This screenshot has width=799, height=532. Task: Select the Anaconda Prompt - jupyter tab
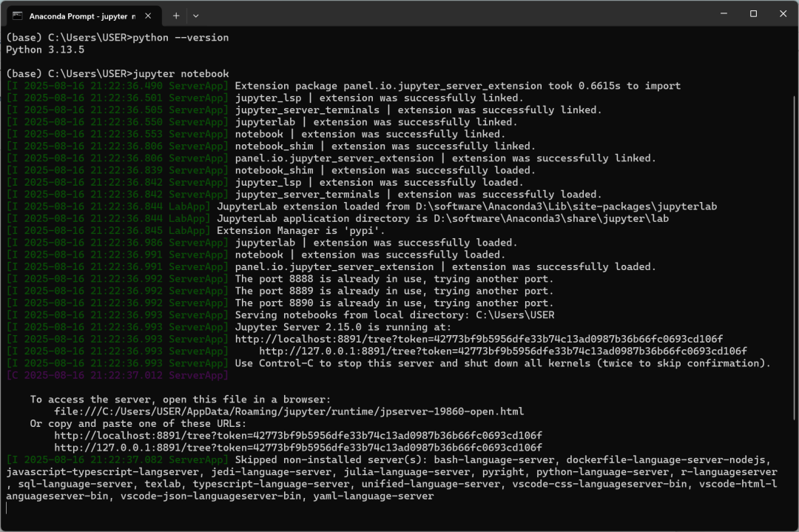coord(84,16)
